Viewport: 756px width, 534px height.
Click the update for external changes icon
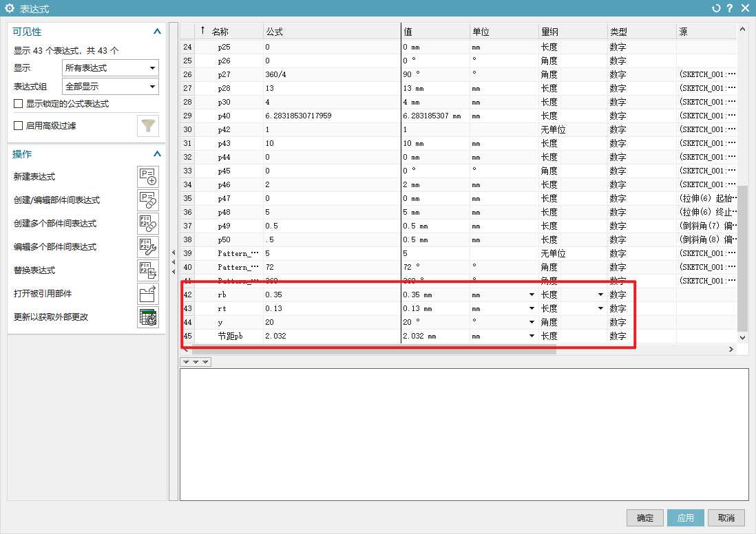(148, 317)
